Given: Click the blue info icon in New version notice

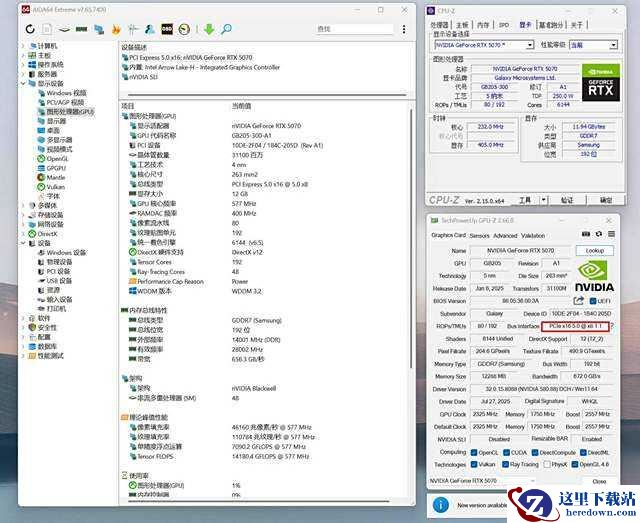Looking at the screenshot, I should click(x=441, y=505).
